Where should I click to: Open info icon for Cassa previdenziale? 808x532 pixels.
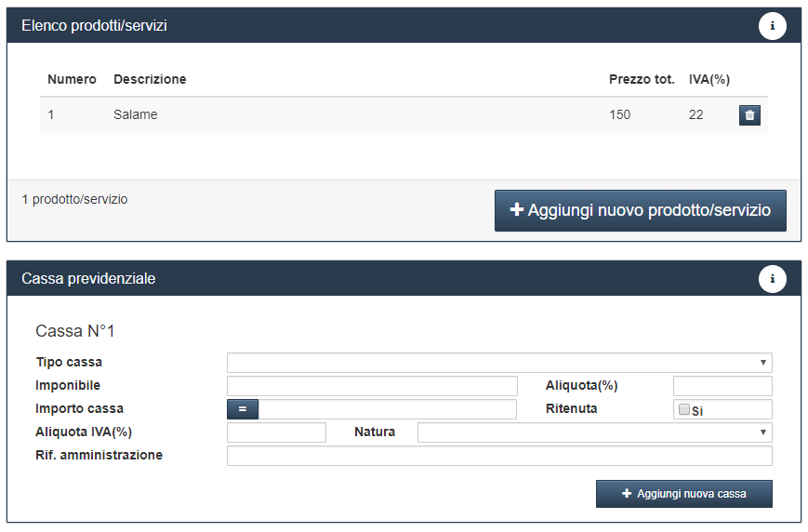point(772,279)
